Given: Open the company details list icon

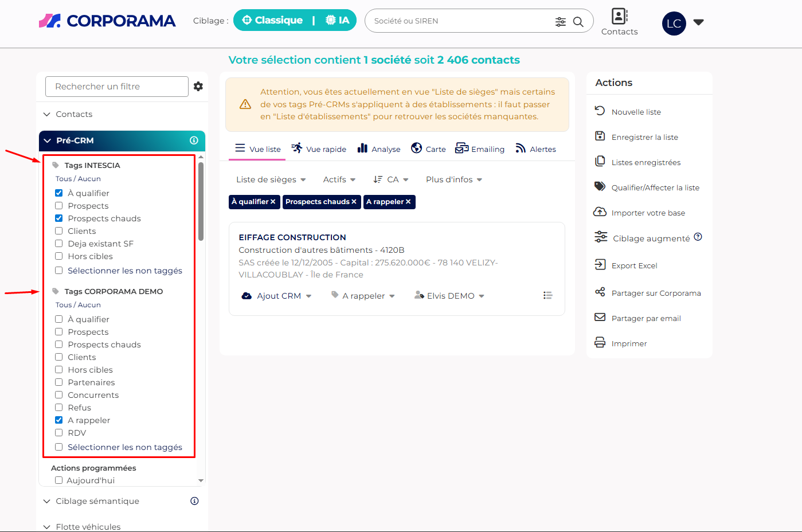Looking at the screenshot, I should coord(547,295).
